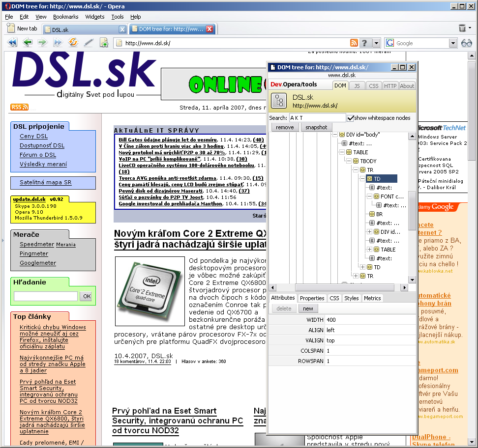
Task: Open the File menu
Action: tap(9, 17)
